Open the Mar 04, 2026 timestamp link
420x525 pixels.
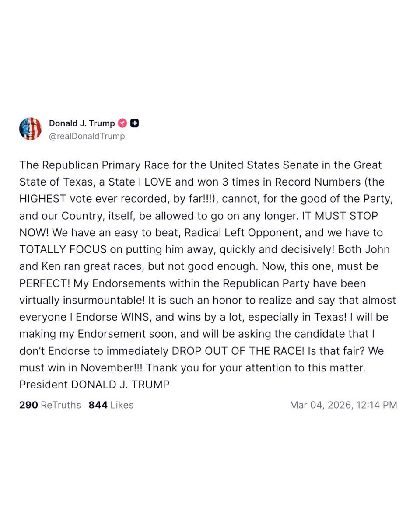(343, 405)
